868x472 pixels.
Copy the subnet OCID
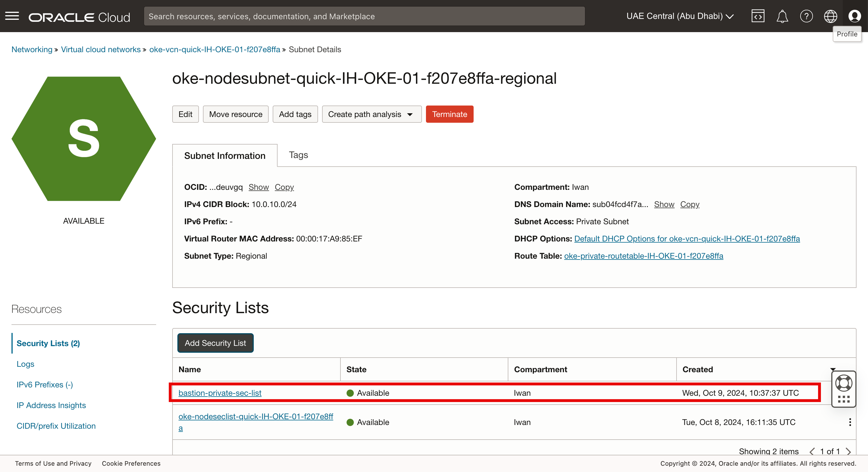pos(284,187)
